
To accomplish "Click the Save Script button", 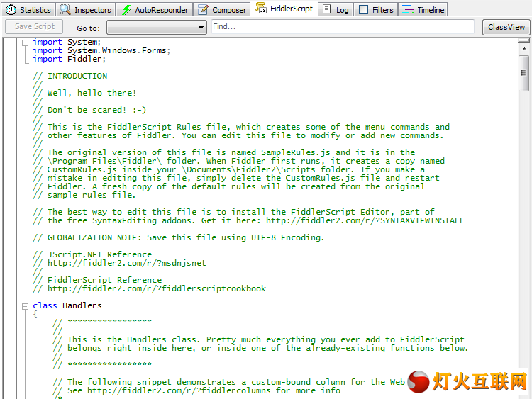I will (x=34, y=26).
